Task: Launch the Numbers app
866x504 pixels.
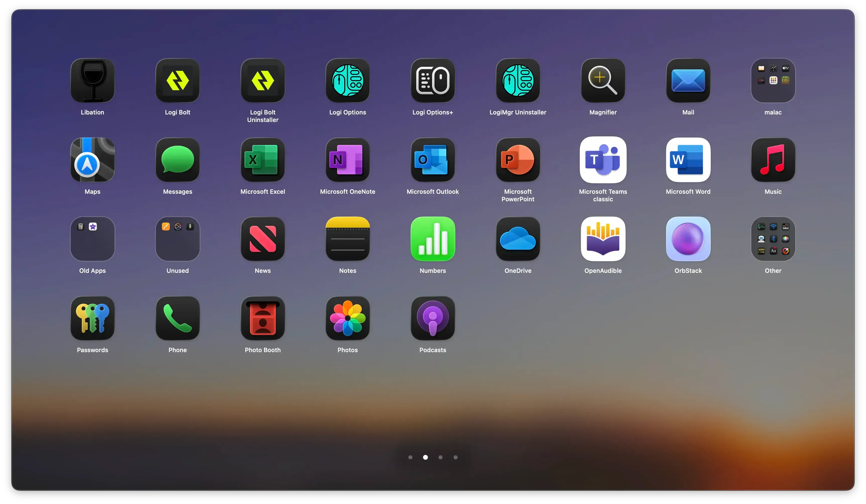Action: [x=433, y=239]
